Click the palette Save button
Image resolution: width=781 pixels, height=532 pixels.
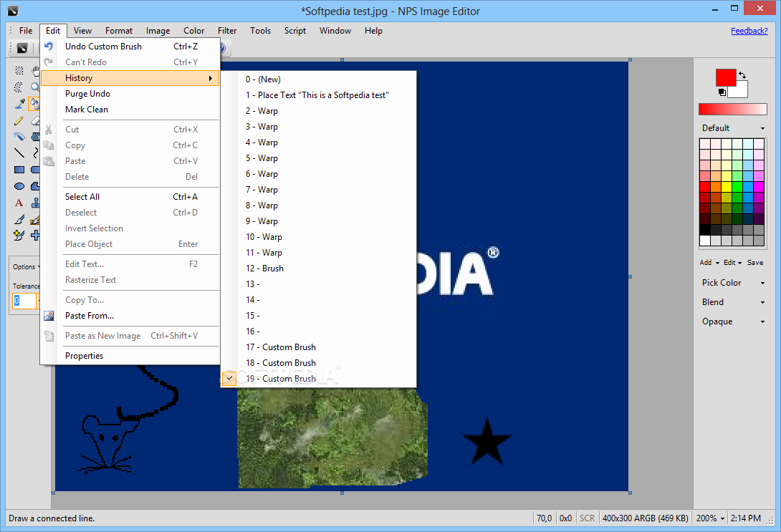[754, 262]
